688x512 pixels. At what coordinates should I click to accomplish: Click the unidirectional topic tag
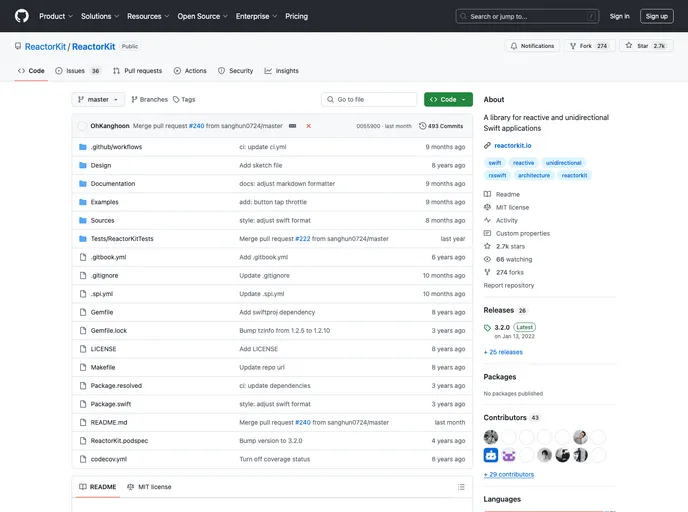tap(563, 163)
